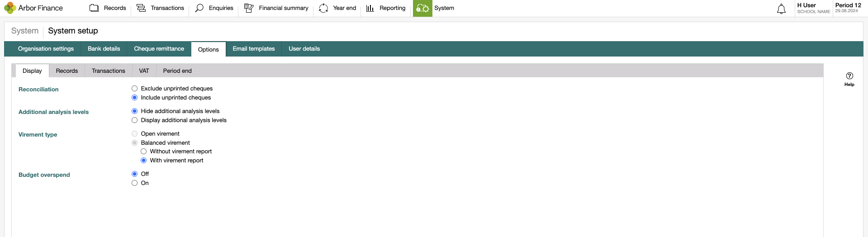This screenshot has width=868, height=237.
Task: Select Balanced virement option
Action: click(x=134, y=143)
